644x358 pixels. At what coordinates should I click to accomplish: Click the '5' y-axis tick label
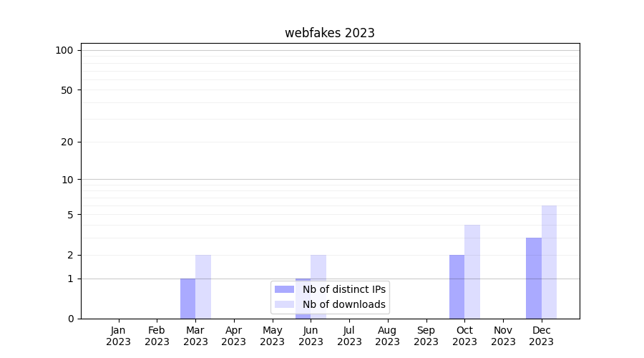pos(70,215)
